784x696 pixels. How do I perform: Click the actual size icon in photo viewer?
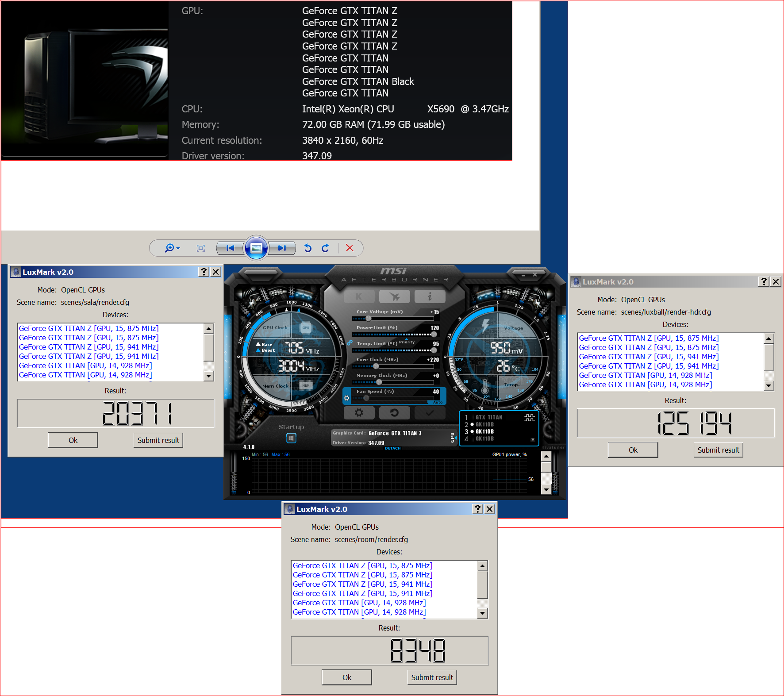click(x=201, y=248)
